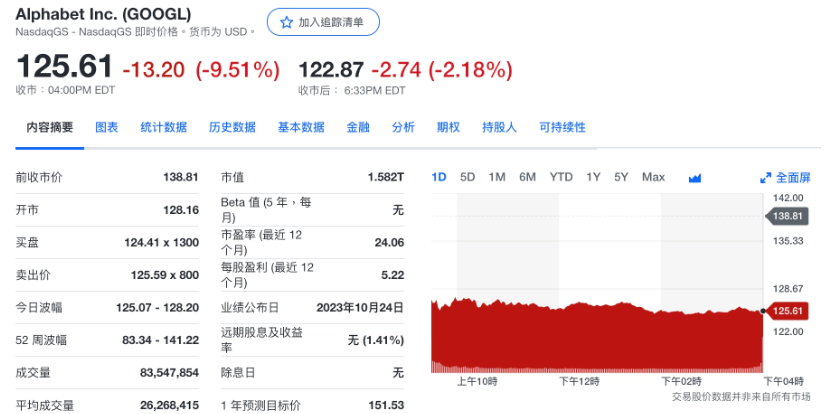
Task: Click the 下午02時 time axis label
Action: [682, 382]
